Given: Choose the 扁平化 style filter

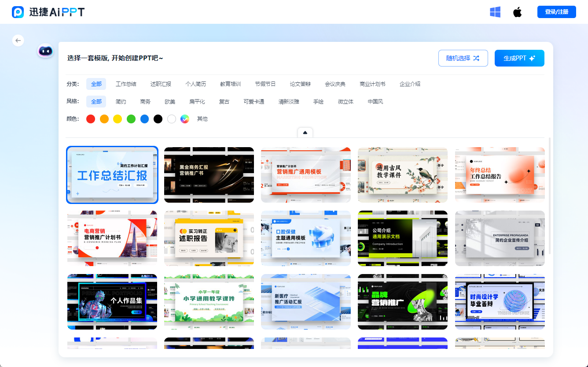Looking at the screenshot, I should (197, 101).
